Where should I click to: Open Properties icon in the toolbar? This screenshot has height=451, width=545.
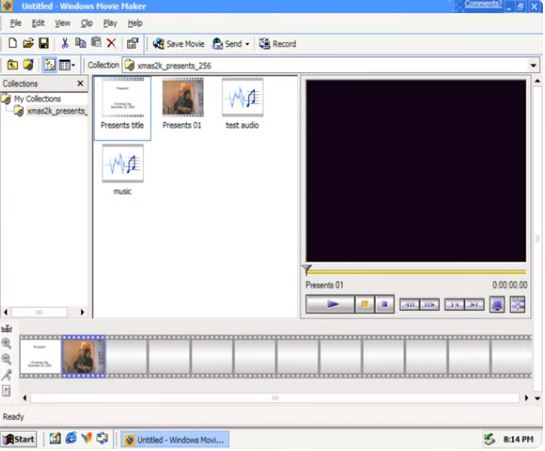pyautogui.click(x=132, y=43)
